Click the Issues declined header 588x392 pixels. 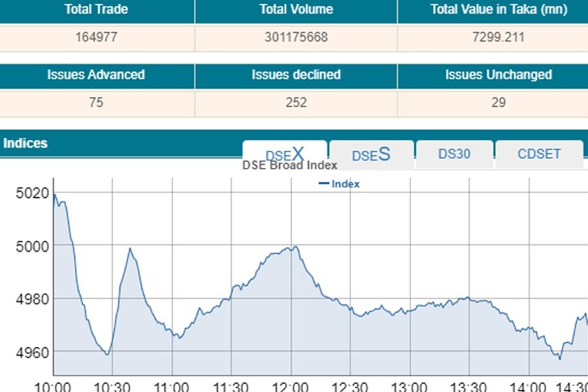[296, 75]
